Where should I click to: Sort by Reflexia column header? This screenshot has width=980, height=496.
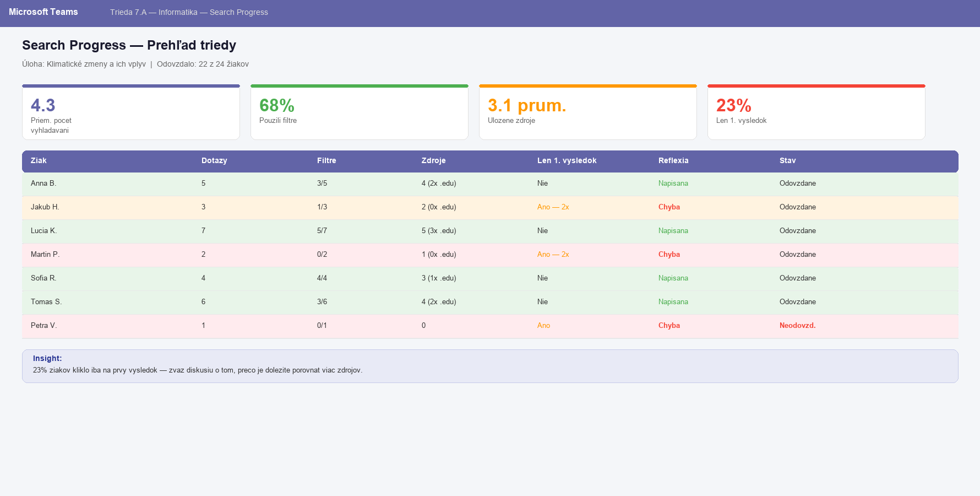point(673,161)
